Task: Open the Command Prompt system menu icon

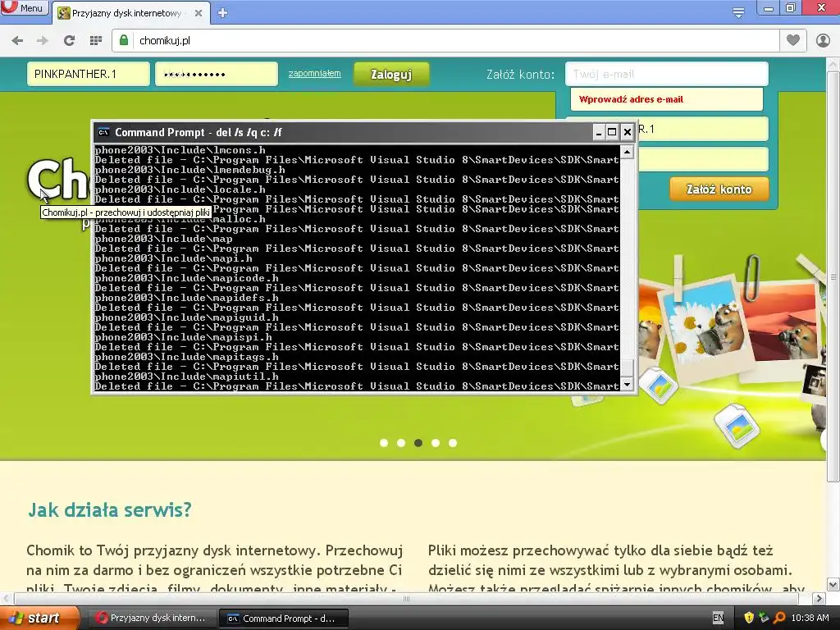Action: pyautogui.click(x=104, y=132)
